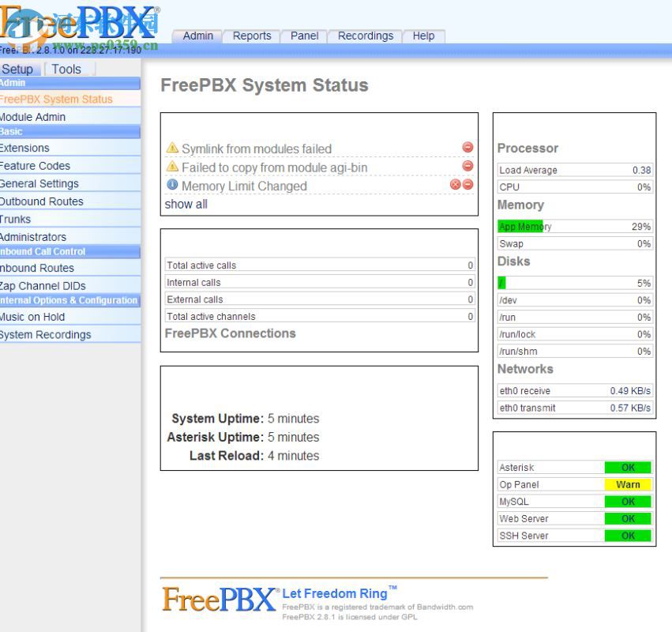Open the Tools tab
Image resolution: width=672 pixels, height=632 pixels.
(67, 69)
